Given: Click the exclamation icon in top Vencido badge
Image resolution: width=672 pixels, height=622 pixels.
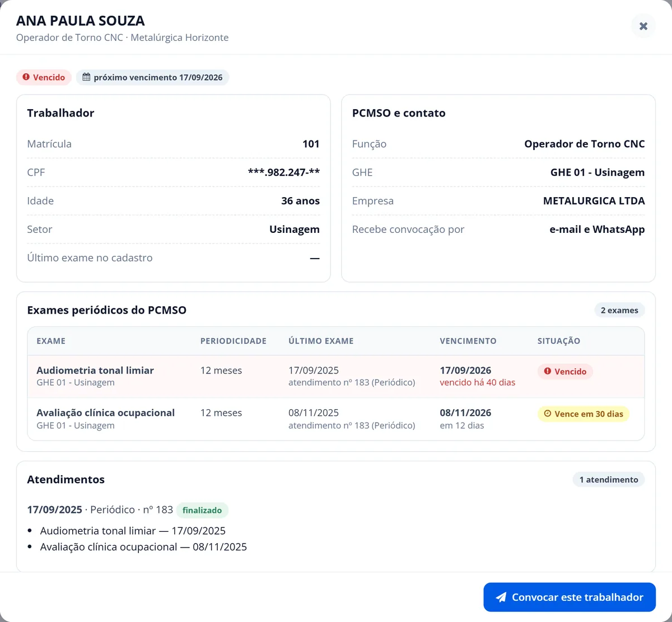Looking at the screenshot, I should tap(26, 77).
